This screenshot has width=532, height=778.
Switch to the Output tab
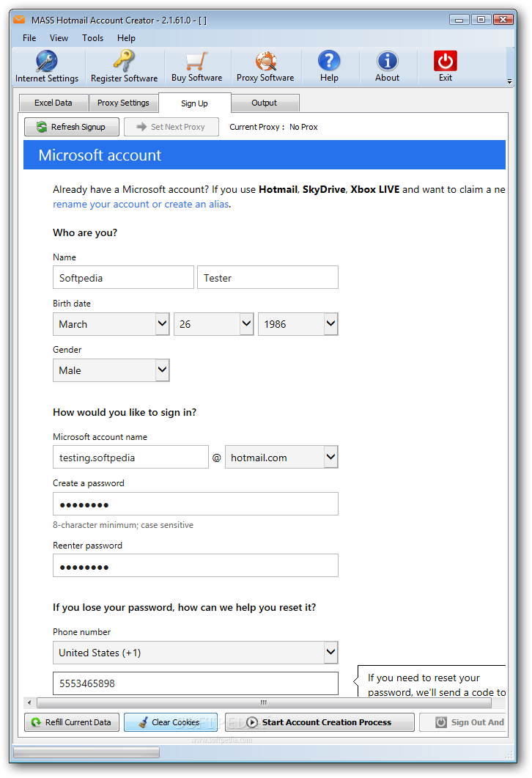coord(265,103)
